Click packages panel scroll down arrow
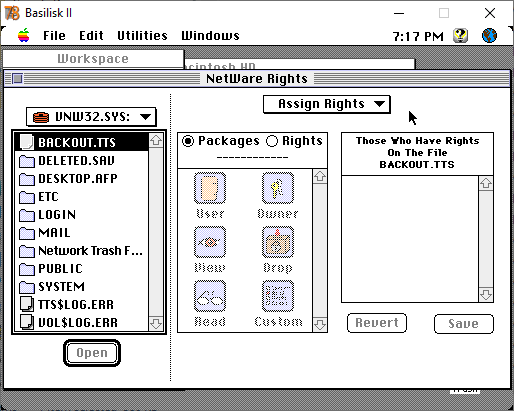The image size is (514, 411). (320, 324)
